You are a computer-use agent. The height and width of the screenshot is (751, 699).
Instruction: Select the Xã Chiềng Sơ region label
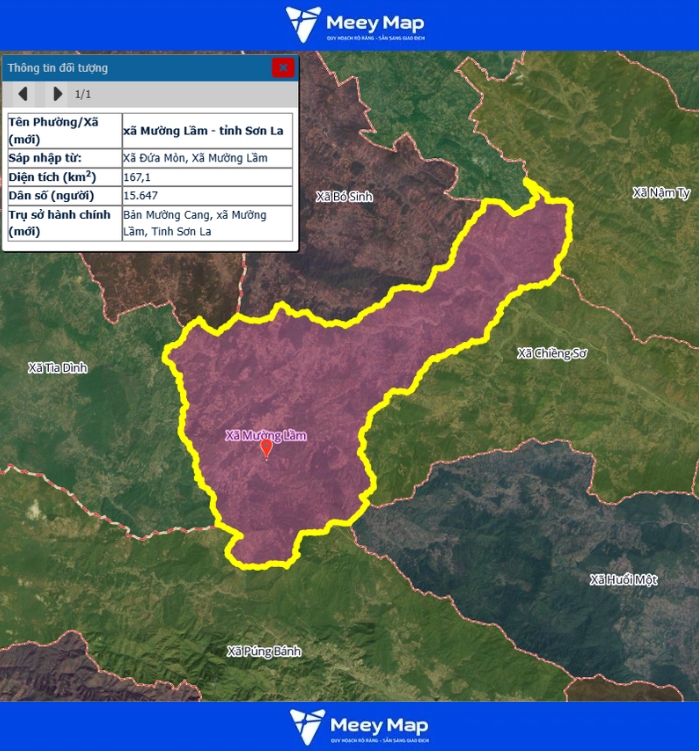pyautogui.click(x=550, y=353)
